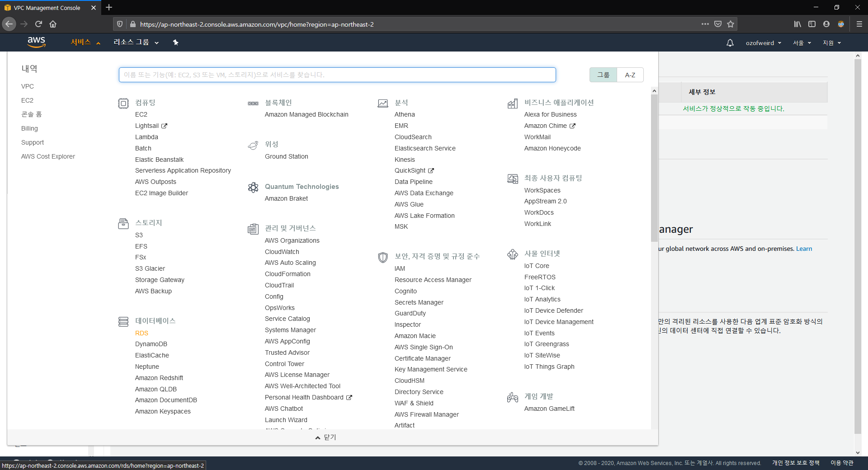
Task: Open page actions three-dots menu
Action: coord(705,24)
